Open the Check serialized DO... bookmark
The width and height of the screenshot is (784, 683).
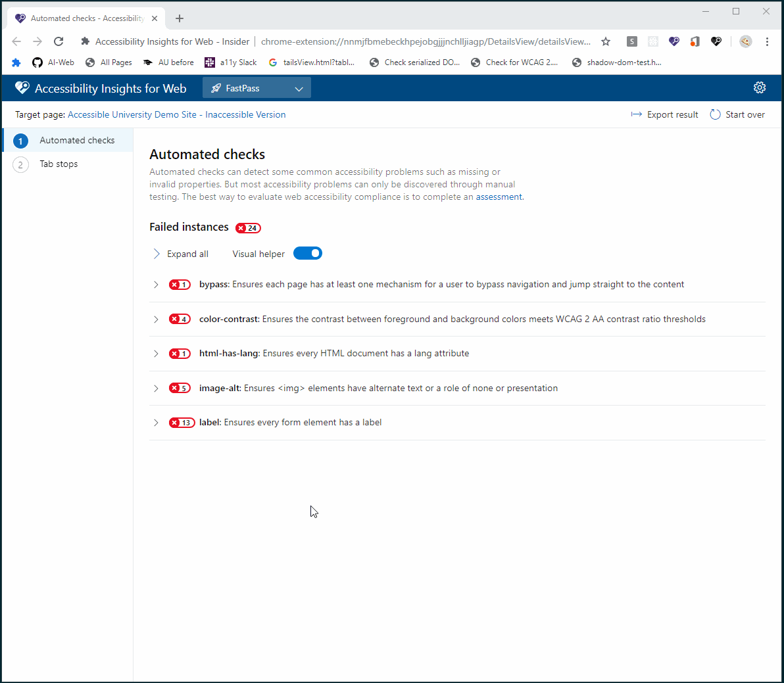pyautogui.click(x=414, y=62)
